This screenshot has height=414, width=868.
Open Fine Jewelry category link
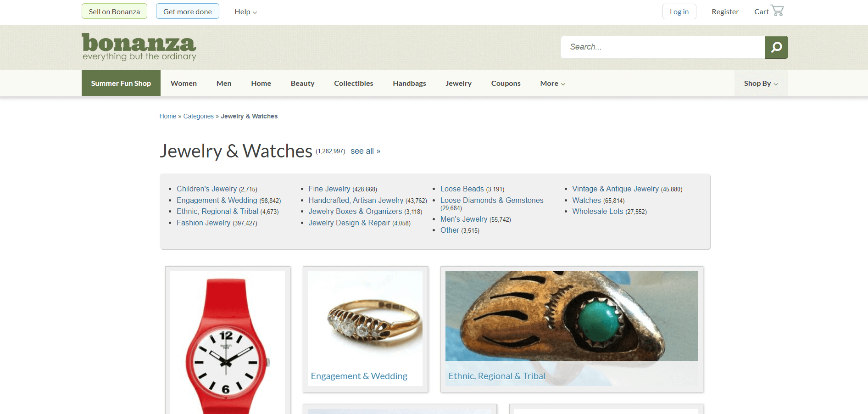pyautogui.click(x=329, y=189)
